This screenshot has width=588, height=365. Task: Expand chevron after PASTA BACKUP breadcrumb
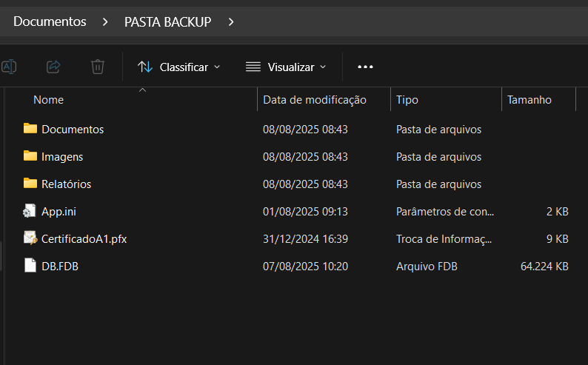(231, 22)
